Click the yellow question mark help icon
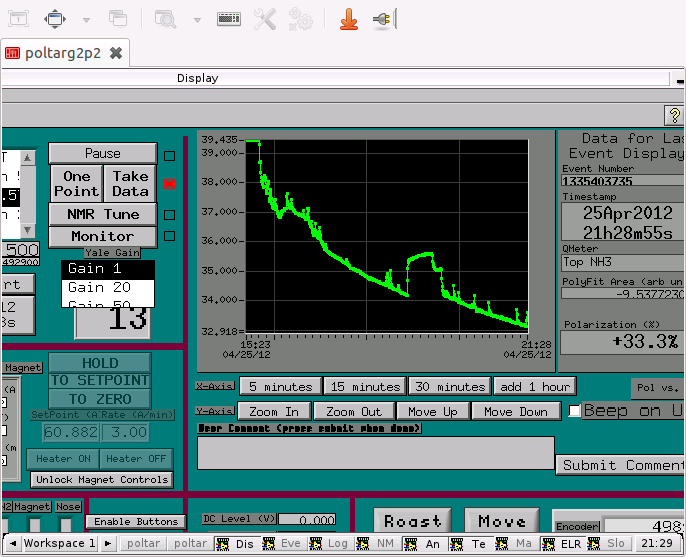The width and height of the screenshot is (686, 557). tap(674, 116)
